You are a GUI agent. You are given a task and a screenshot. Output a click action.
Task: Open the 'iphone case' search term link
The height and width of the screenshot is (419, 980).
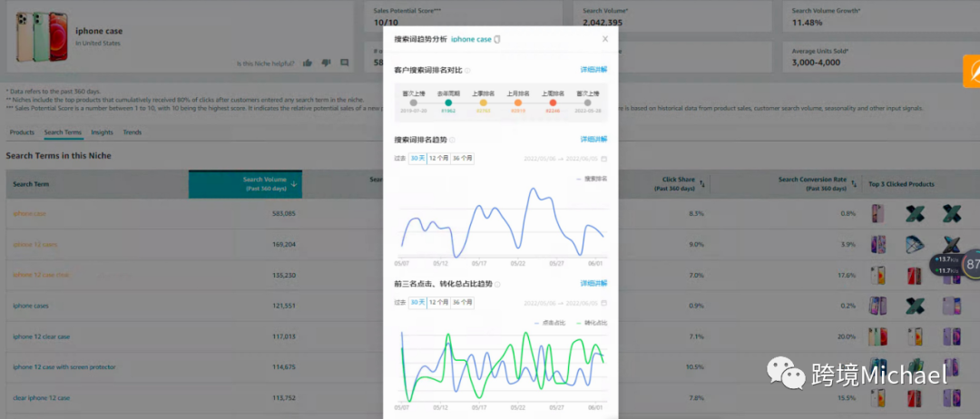(29, 213)
